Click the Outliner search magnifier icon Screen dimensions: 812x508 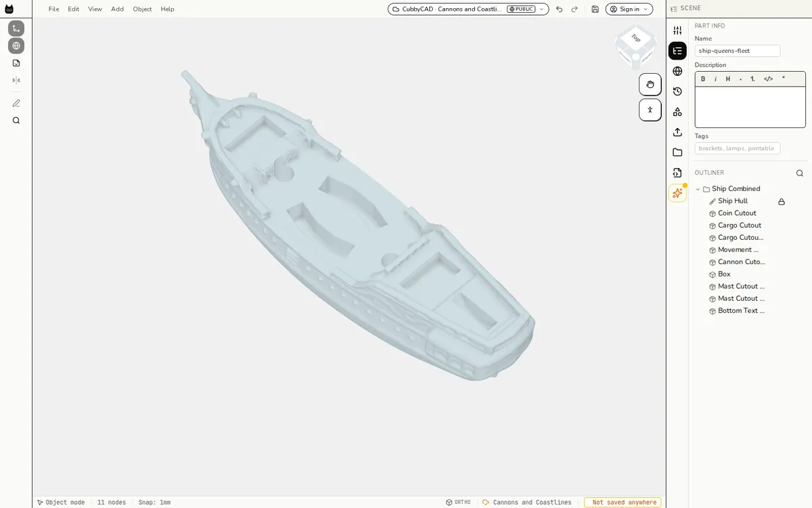click(800, 173)
